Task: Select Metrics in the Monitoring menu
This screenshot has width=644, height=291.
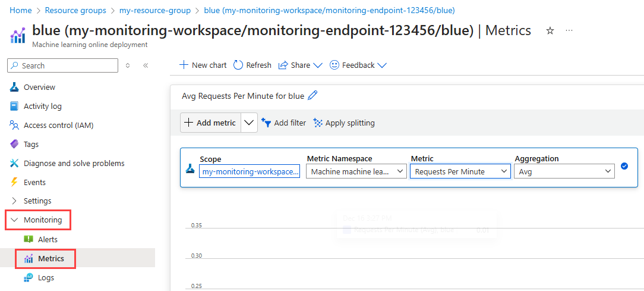Action: tap(50, 258)
